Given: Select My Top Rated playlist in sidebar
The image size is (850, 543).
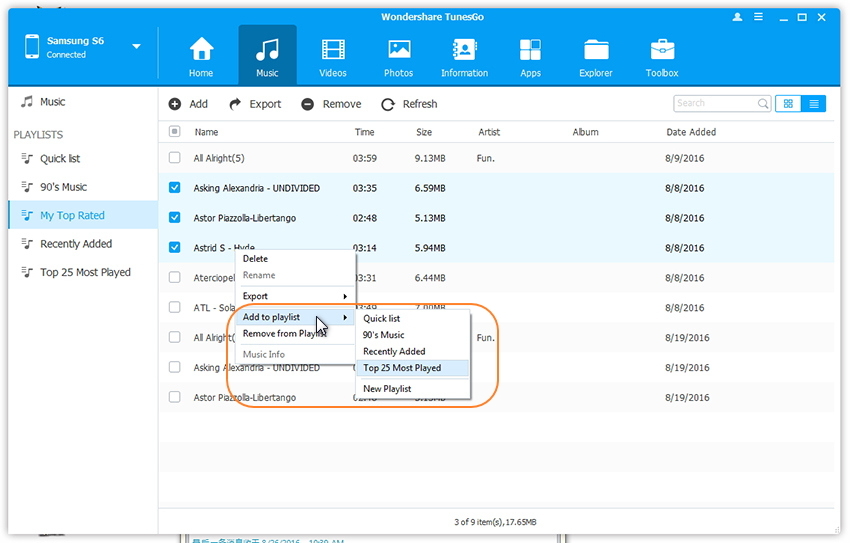Looking at the screenshot, I should (x=83, y=215).
